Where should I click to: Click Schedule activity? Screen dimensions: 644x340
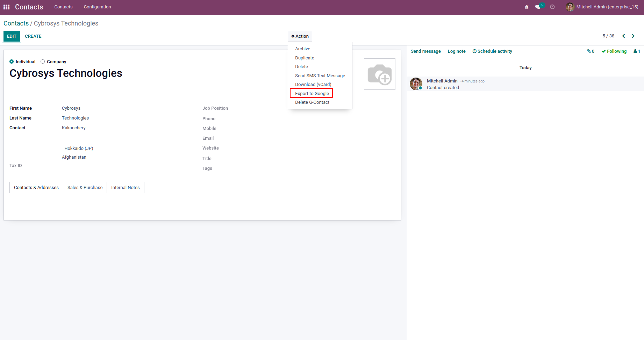[492, 51]
